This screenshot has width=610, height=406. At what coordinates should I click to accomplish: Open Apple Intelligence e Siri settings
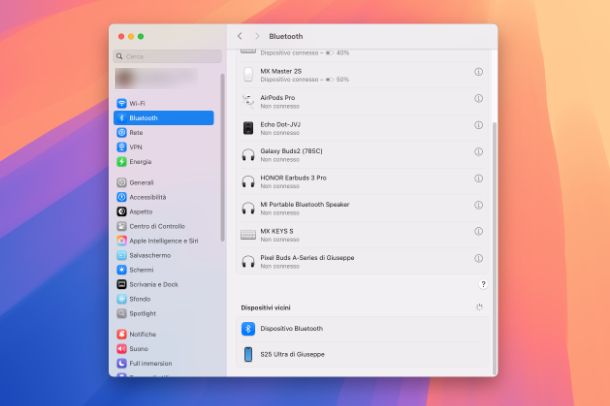(163, 241)
